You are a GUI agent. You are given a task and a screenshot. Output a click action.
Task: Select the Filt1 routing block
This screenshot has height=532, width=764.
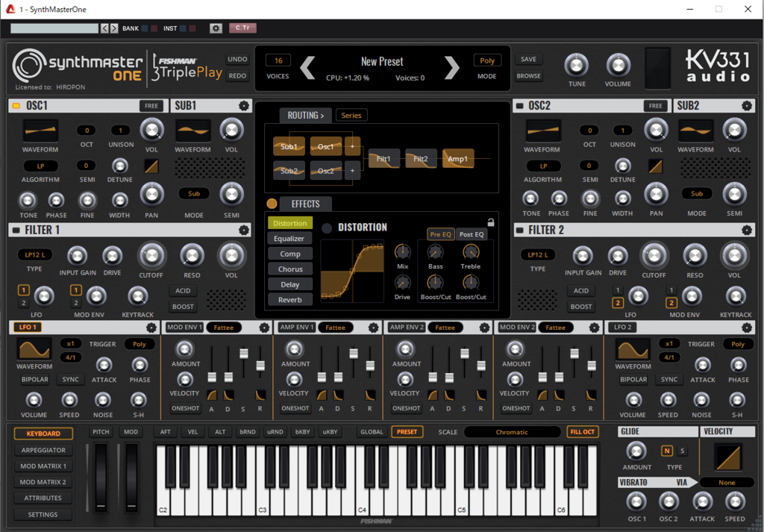pyautogui.click(x=383, y=158)
